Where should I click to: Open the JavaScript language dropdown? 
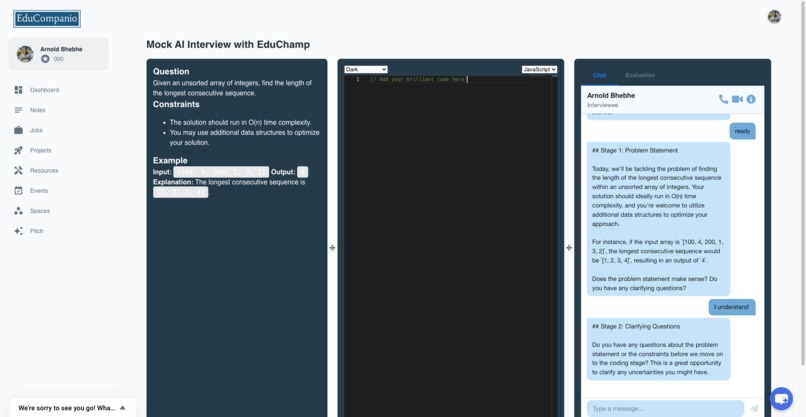(539, 69)
